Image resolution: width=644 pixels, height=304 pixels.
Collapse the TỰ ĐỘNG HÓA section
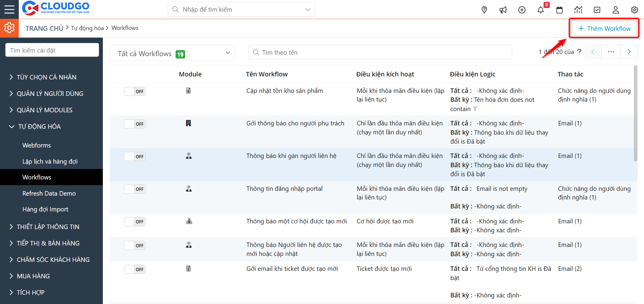[39, 126]
